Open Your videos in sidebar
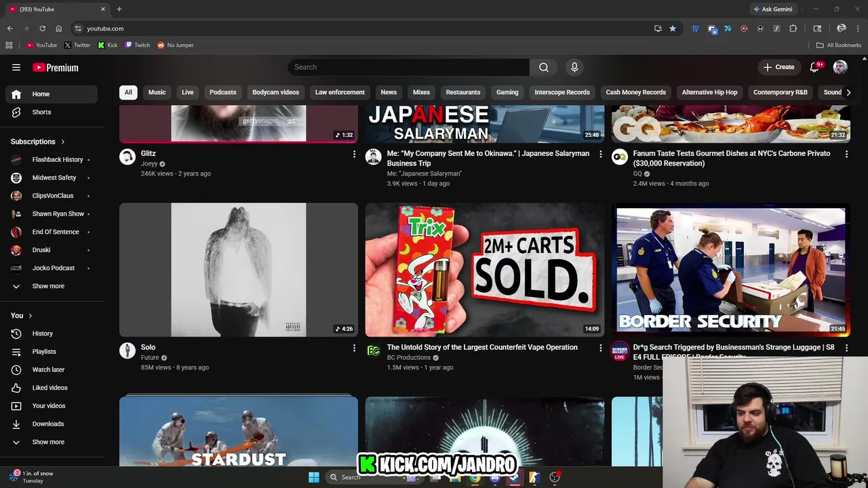868x488 pixels. tap(52, 405)
